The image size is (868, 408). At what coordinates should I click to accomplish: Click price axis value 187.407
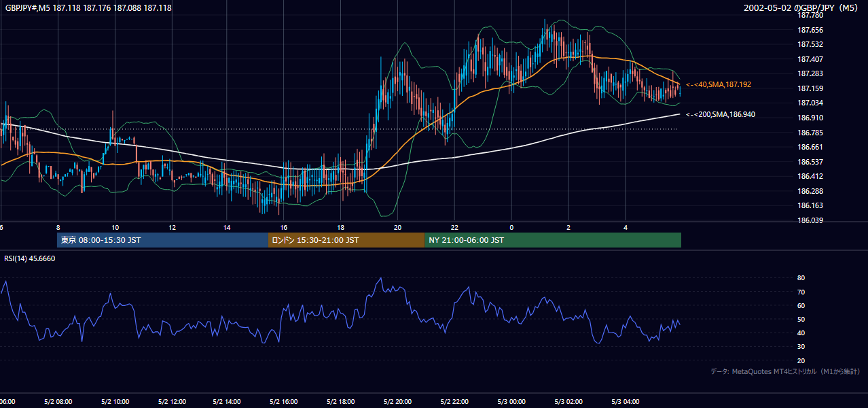coord(810,59)
